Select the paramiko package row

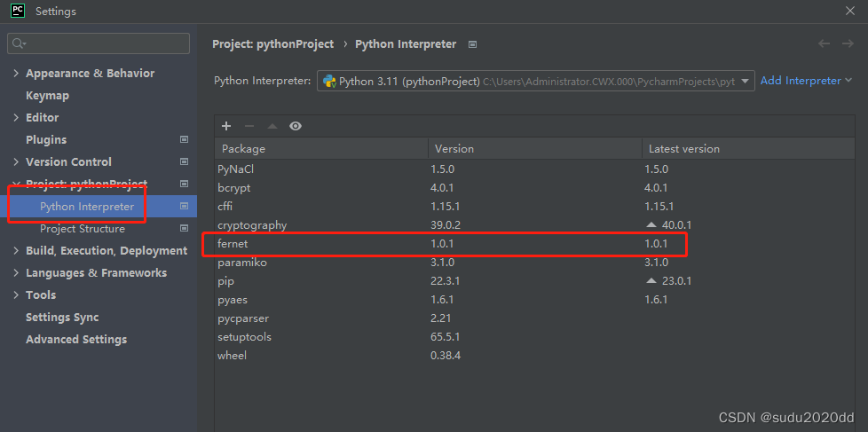point(535,263)
